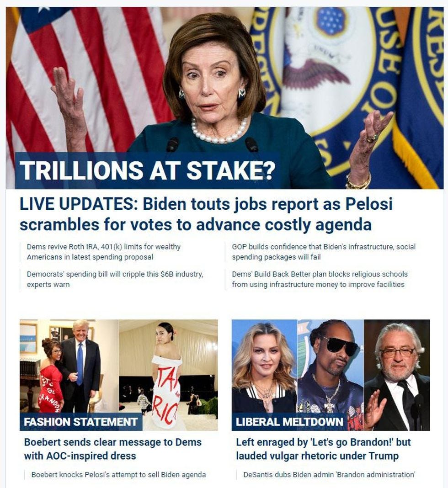Read the Dems revive Roth IRA limits story
The height and width of the screenshot is (488, 448).
tap(104, 252)
